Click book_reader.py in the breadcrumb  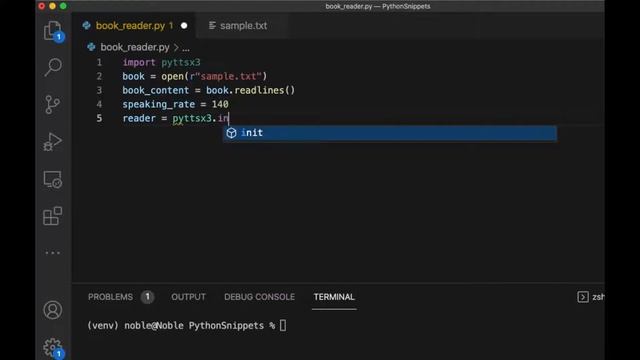point(135,47)
